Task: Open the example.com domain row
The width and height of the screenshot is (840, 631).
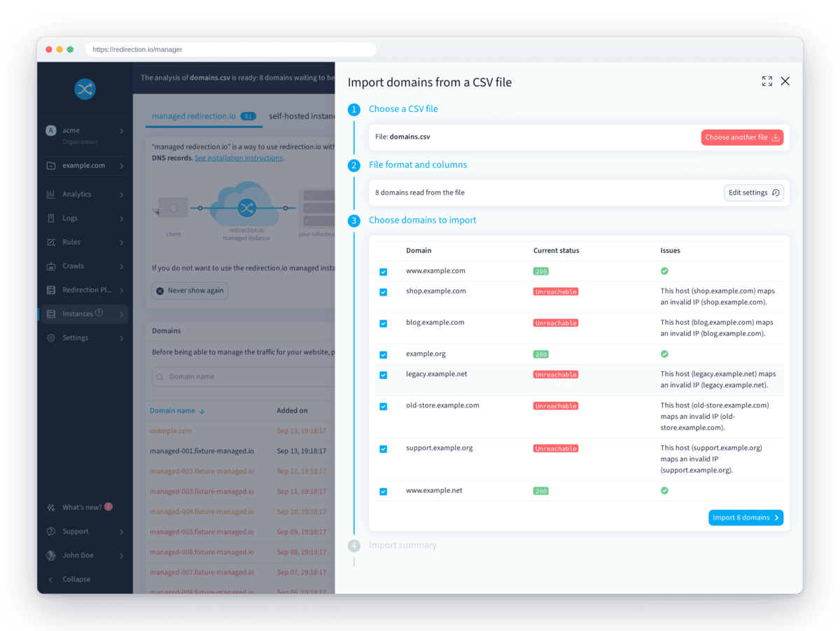Action: 240,431
